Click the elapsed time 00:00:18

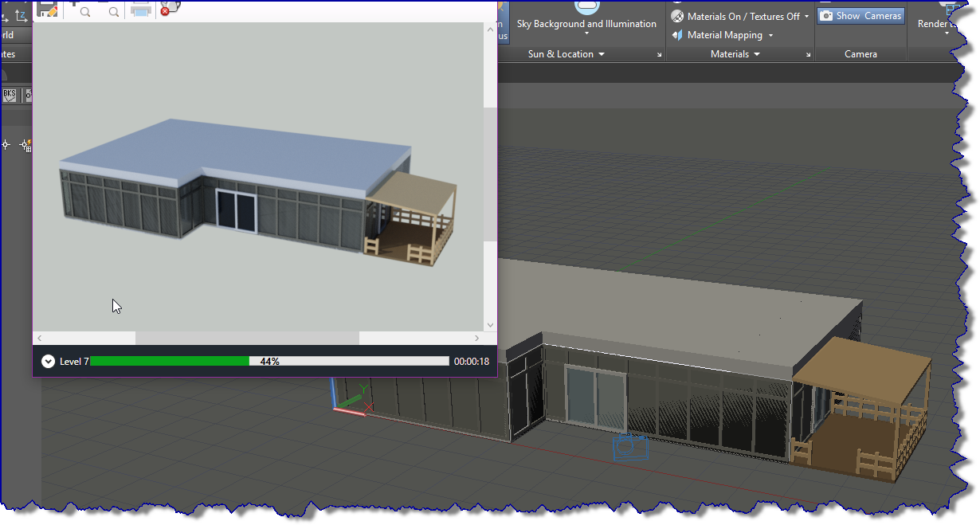tap(472, 362)
